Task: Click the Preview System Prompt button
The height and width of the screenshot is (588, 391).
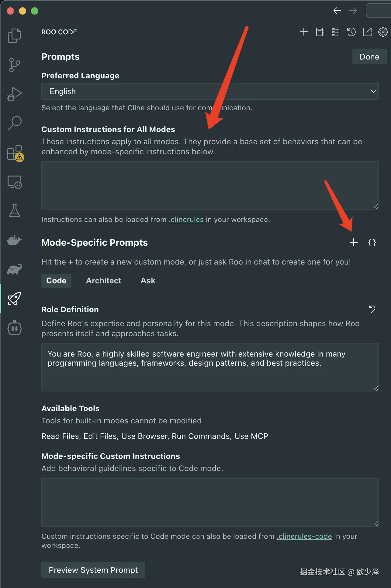Action: tap(93, 570)
